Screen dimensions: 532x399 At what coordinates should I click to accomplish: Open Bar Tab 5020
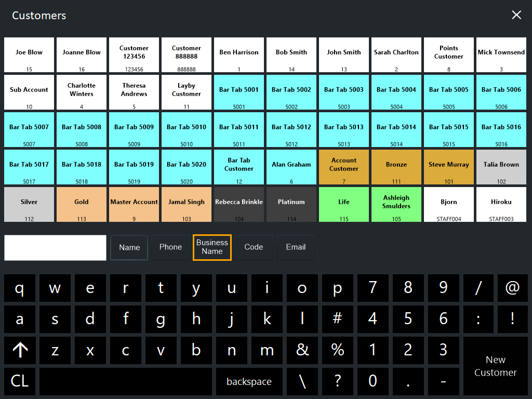(187, 167)
